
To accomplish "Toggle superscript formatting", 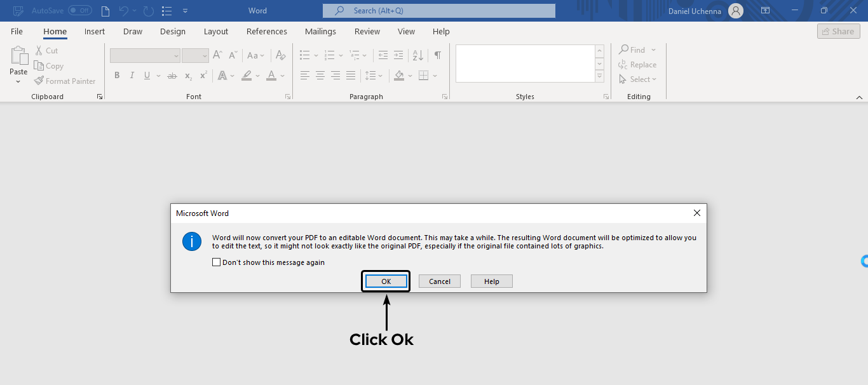I will pos(202,75).
